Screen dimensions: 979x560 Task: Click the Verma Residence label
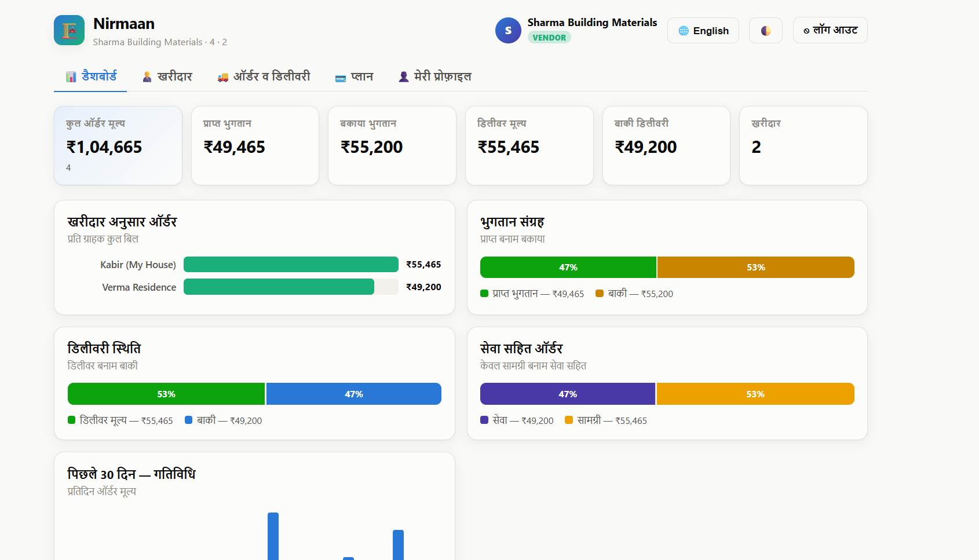tap(139, 287)
